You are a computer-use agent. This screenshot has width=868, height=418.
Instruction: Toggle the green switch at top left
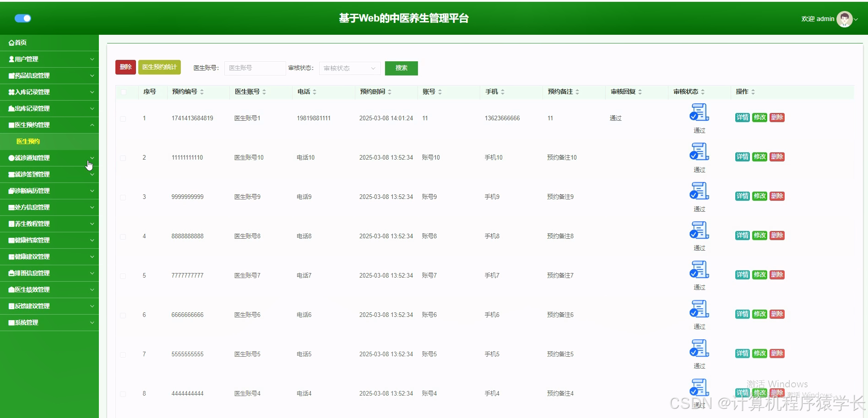[x=23, y=18]
